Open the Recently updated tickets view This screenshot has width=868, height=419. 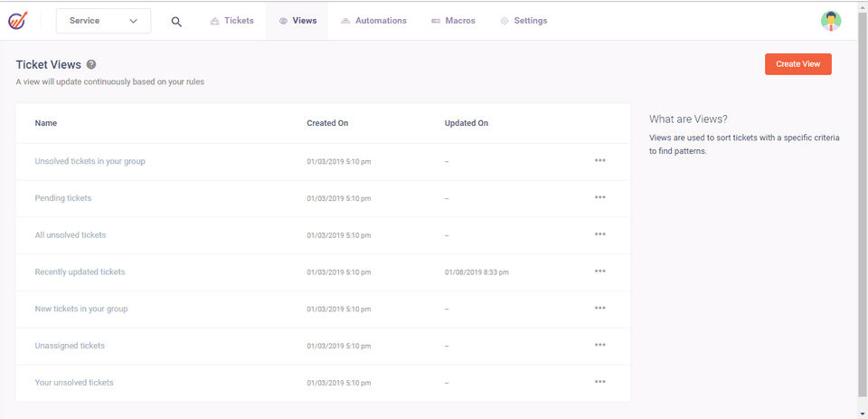80,271
